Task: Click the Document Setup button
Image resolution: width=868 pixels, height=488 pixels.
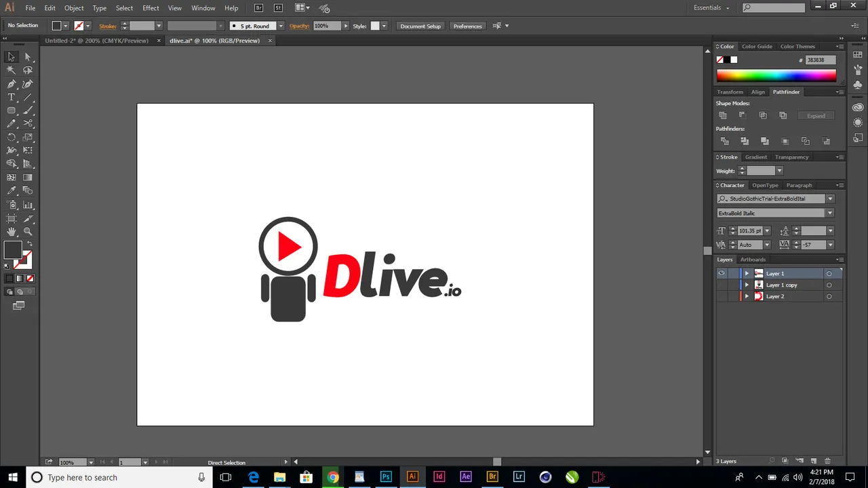Action: (x=420, y=26)
